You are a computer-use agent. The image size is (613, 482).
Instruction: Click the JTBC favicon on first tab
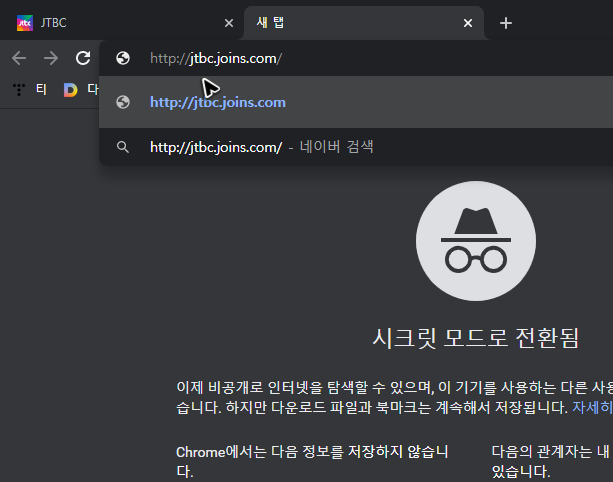25,23
